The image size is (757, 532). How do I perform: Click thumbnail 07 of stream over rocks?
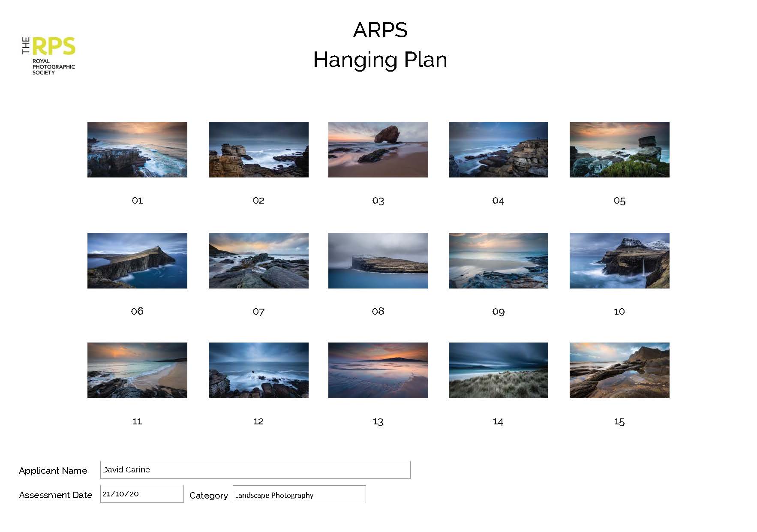[x=258, y=261]
